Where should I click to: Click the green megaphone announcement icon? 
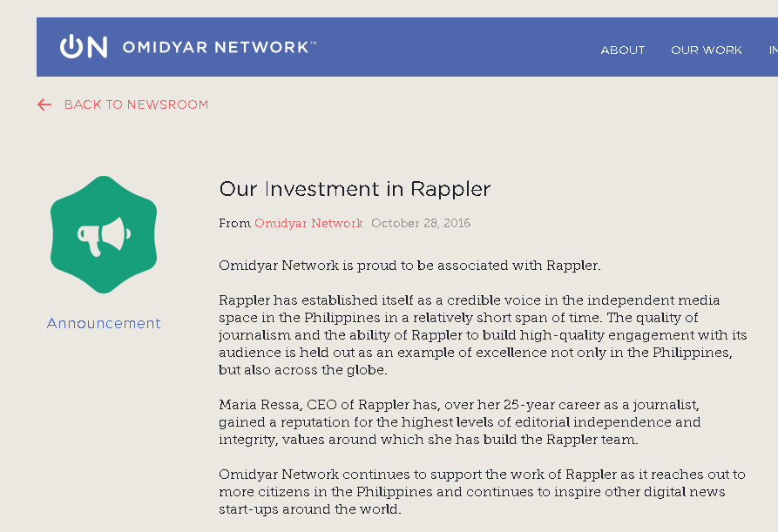[x=104, y=234]
